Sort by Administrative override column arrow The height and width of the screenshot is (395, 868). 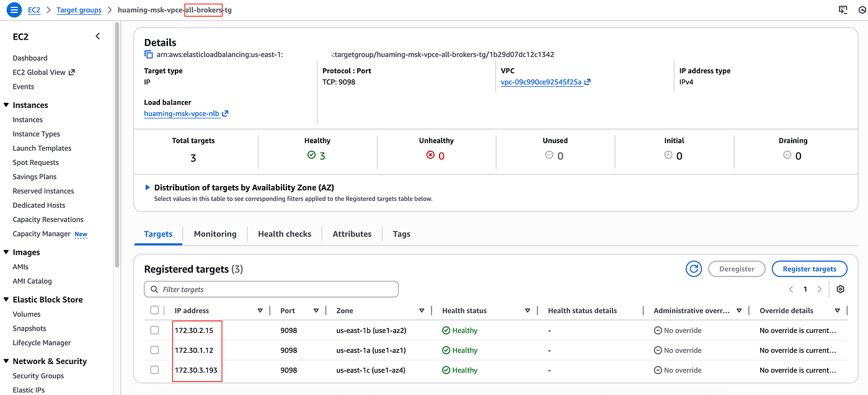coord(739,311)
